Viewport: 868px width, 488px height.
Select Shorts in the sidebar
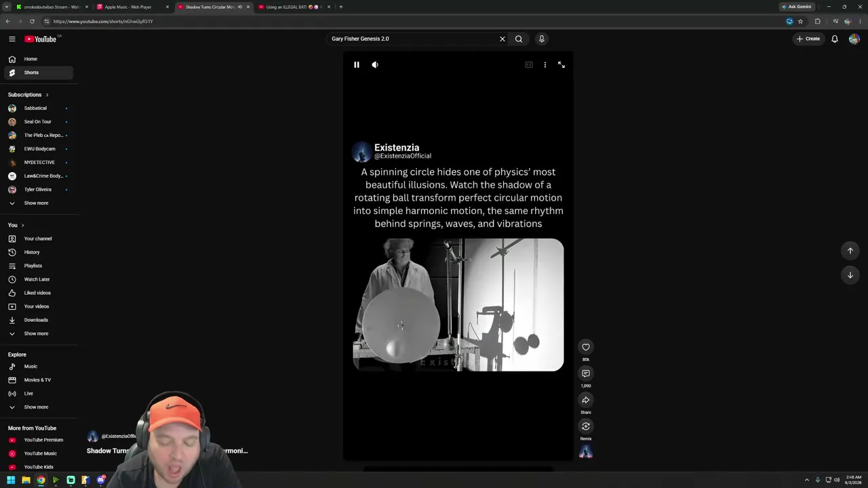37,73
